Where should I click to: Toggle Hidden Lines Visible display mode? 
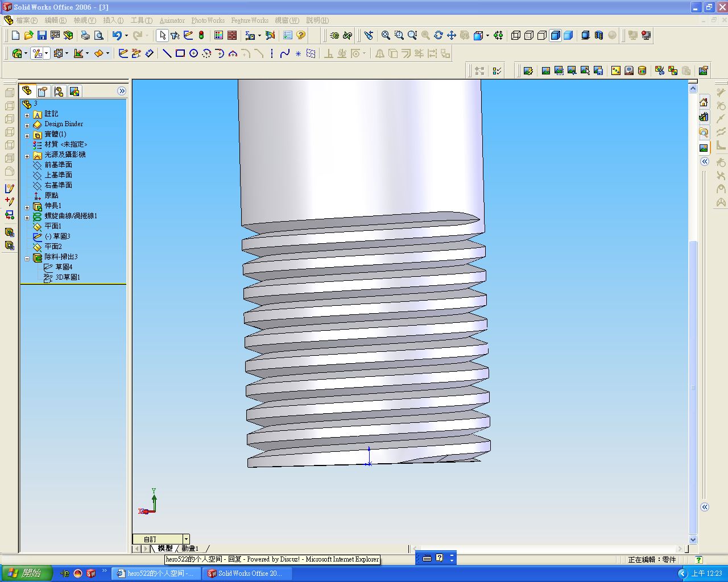(x=529, y=35)
